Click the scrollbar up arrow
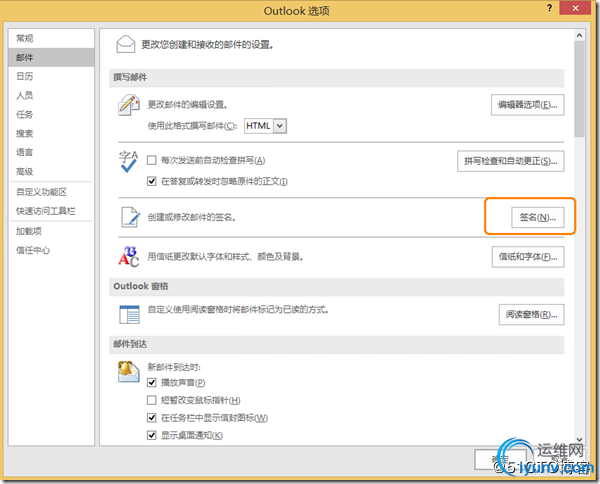Screen dimensions: 600x484 pyautogui.click(x=579, y=36)
